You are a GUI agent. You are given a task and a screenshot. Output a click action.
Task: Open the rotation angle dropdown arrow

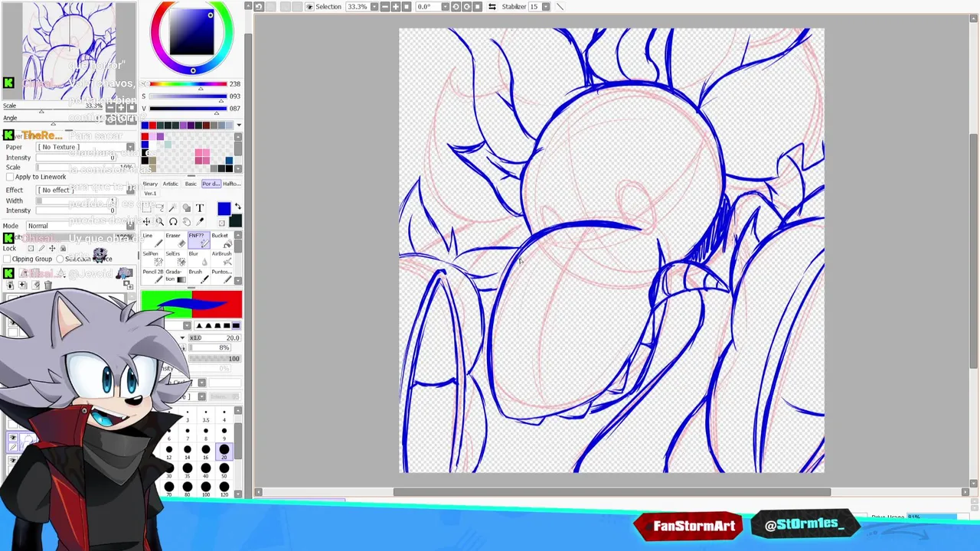(446, 6)
